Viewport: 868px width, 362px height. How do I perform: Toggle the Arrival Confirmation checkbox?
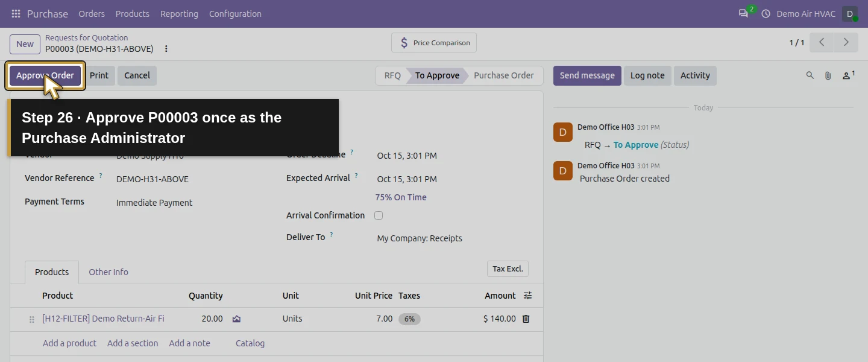379,215
